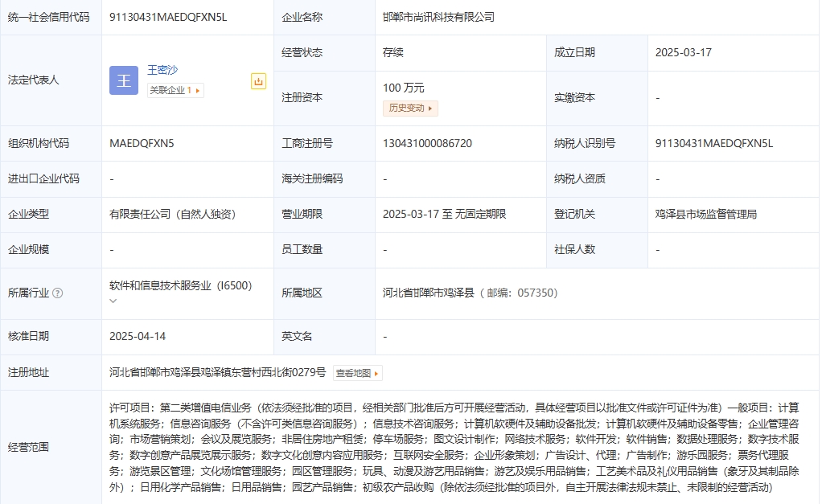Click the unified credit code 91130431MAEDQFXN5L
The width and height of the screenshot is (822, 504).
pyautogui.click(x=168, y=17)
